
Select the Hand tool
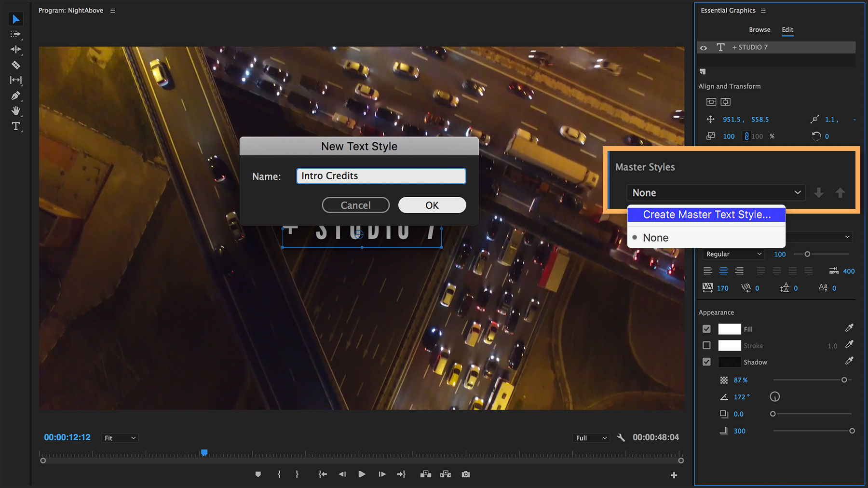coord(16,111)
